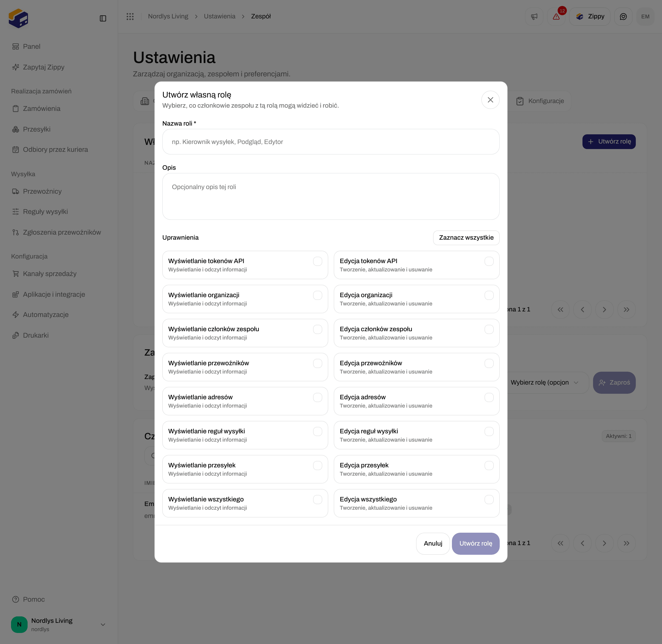Open the chat support icon
The width and height of the screenshot is (662, 644).
[623, 17]
